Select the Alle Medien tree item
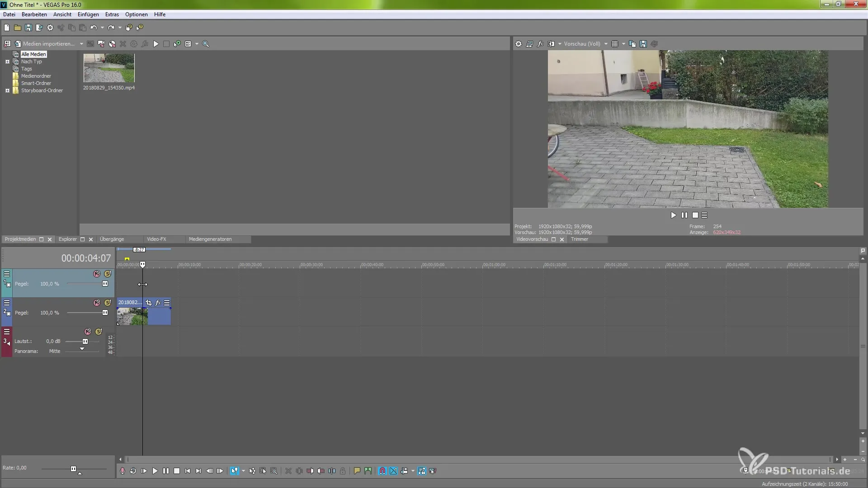 (x=33, y=54)
